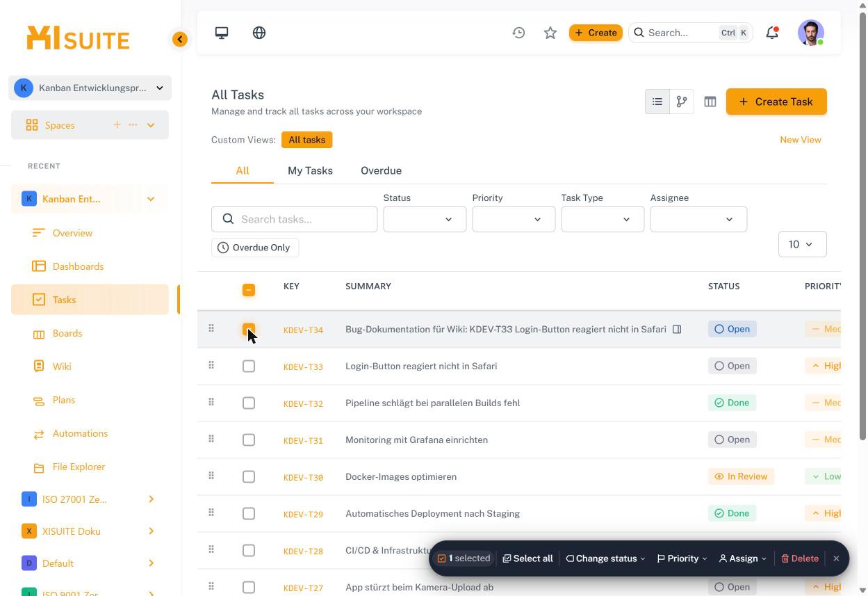The height and width of the screenshot is (596, 868).
Task: Open the user avatar menu
Action: click(811, 33)
